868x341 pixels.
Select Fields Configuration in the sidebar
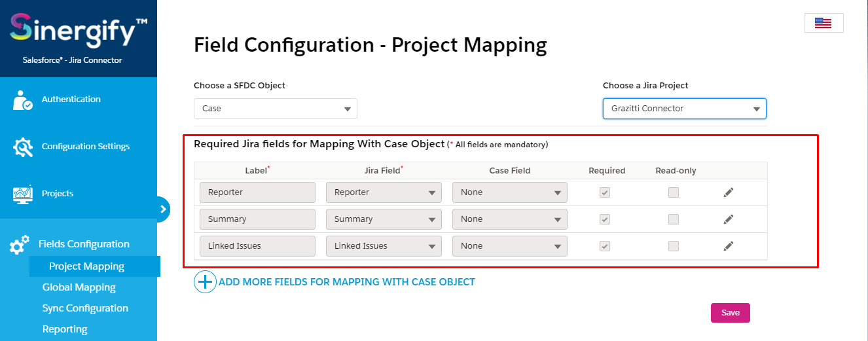(x=84, y=244)
